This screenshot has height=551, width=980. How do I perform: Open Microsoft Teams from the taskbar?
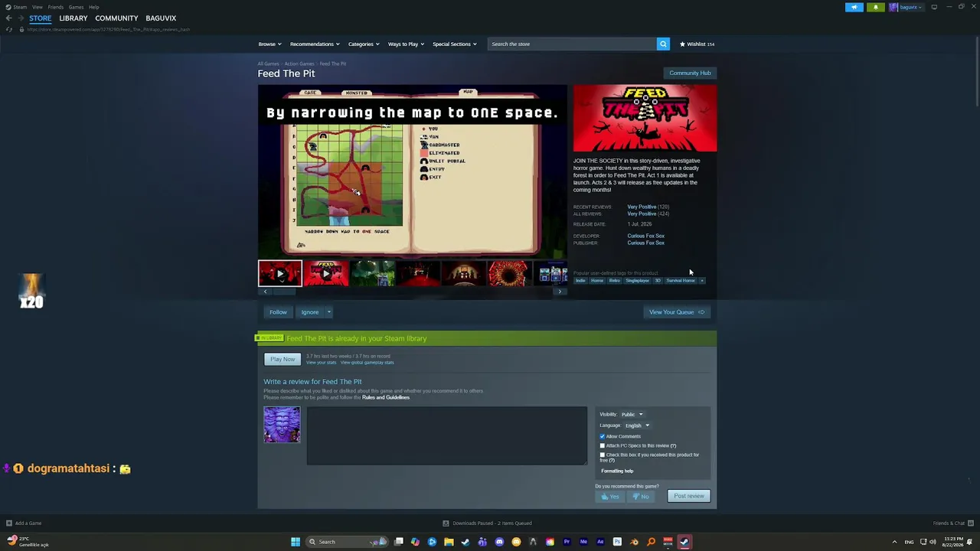(x=482, y=542)
